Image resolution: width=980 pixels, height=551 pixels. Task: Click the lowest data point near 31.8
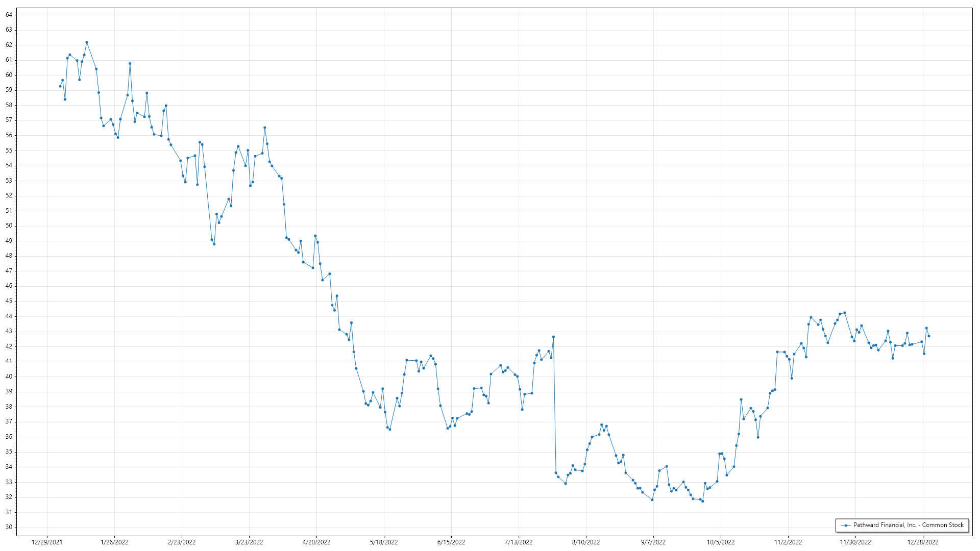[x=702, y=501]
